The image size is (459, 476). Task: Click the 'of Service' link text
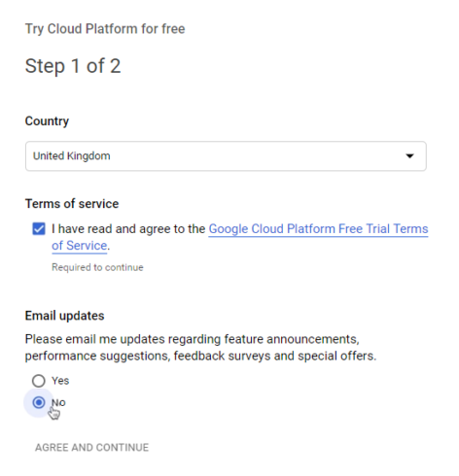click(79, 246)
